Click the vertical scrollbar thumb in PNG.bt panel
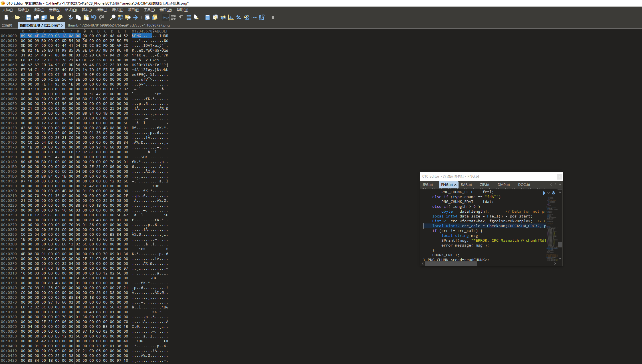This screenshot has width=642, height=364. (560, 245)
